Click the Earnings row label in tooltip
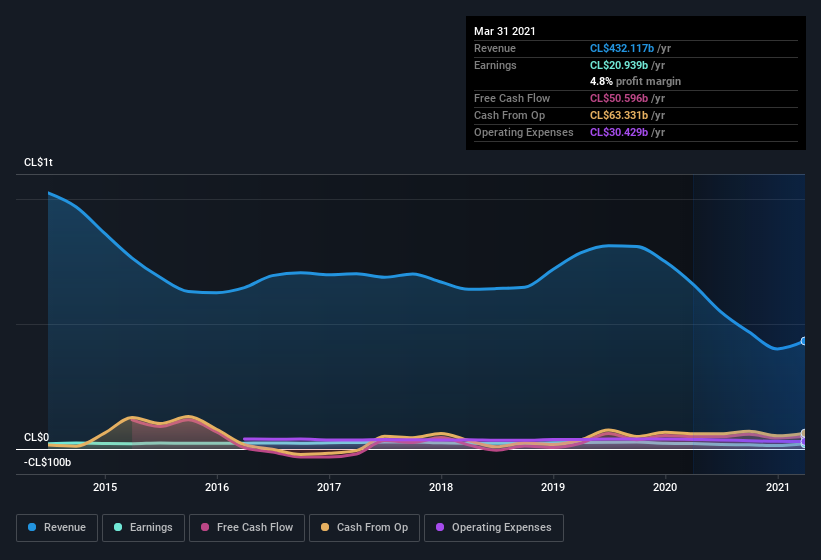 click(x=495, y=65)
